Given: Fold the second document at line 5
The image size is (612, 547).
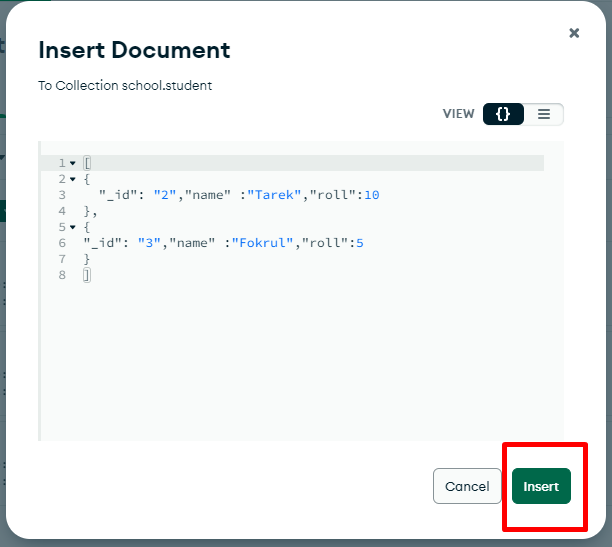Looking at the screenshot, I should [x=73, y=227].
